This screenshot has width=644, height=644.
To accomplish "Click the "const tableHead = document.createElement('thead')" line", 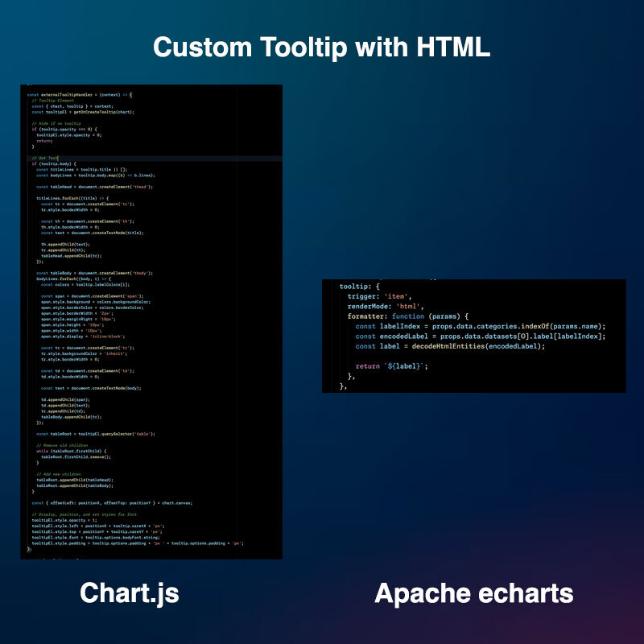I will [x=94, y=187].
